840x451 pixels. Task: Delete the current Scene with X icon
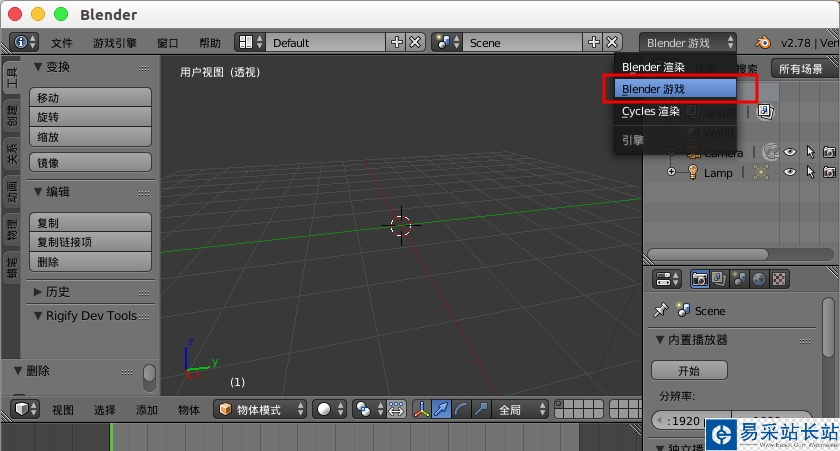612,42
